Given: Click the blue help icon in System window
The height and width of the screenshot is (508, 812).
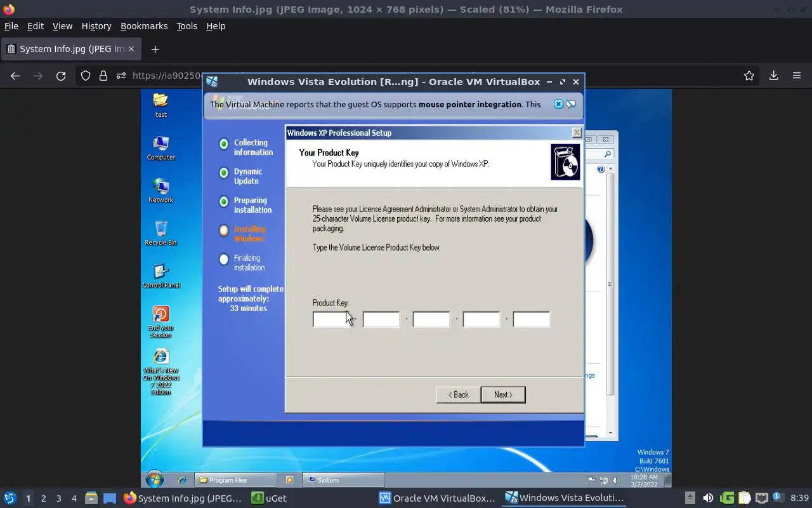Looking at the screenshot, I should (601, 170).
